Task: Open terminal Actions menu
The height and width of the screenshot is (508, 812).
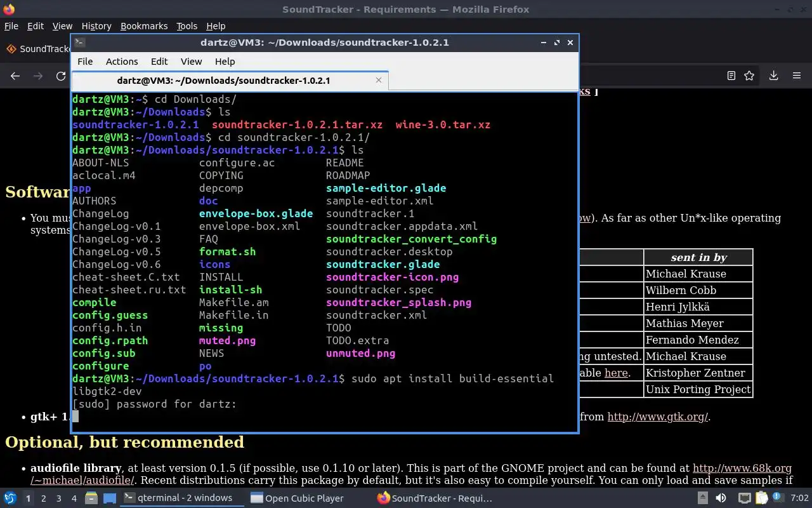Action: pos(122,62)
